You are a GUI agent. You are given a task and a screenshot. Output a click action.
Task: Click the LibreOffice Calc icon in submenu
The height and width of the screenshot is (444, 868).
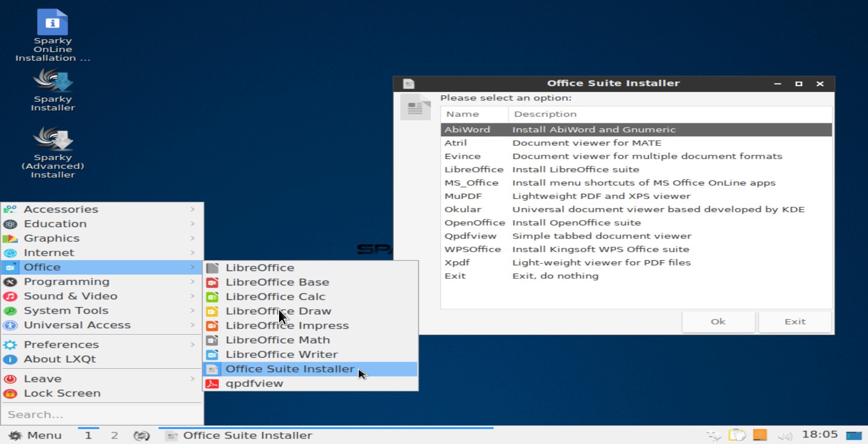212,297
